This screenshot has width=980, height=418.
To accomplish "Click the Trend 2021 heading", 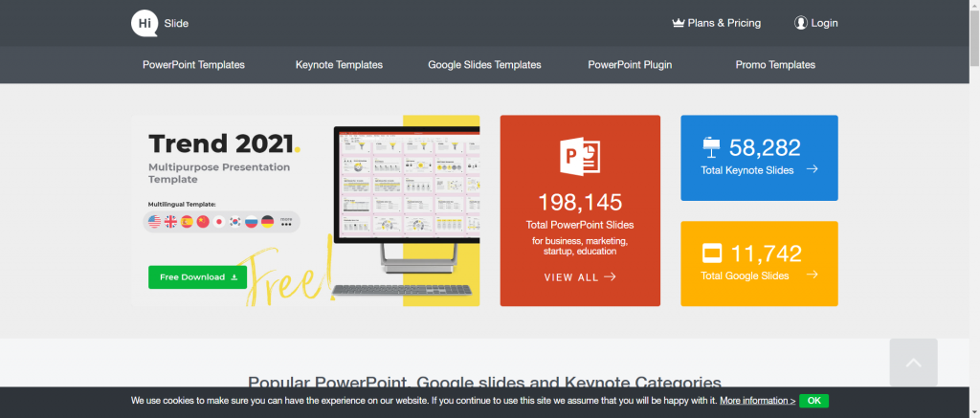I will coord(224,144).
